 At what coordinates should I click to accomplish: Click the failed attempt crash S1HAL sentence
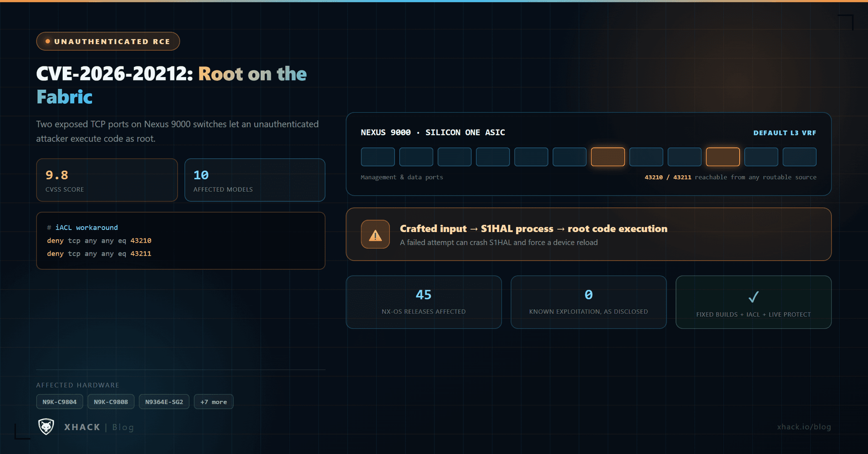point(499,242)
